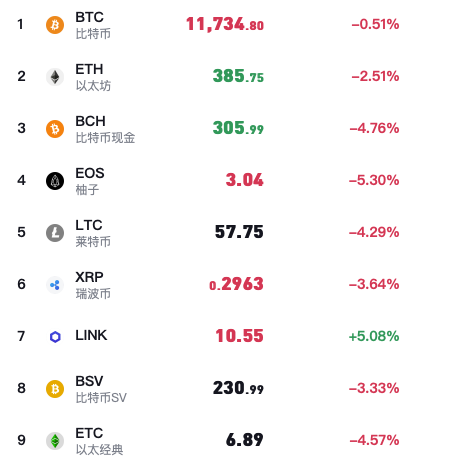Click the ETC price 6.89
This screenshot has width=453, height=466.
245,440
